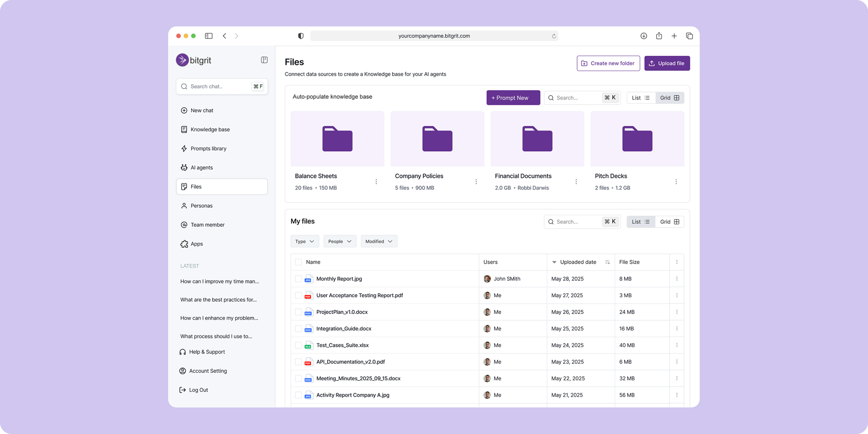This screenshot has height=434, width=868.
Task: Open the Type filter dropdown
Action: 305,241
